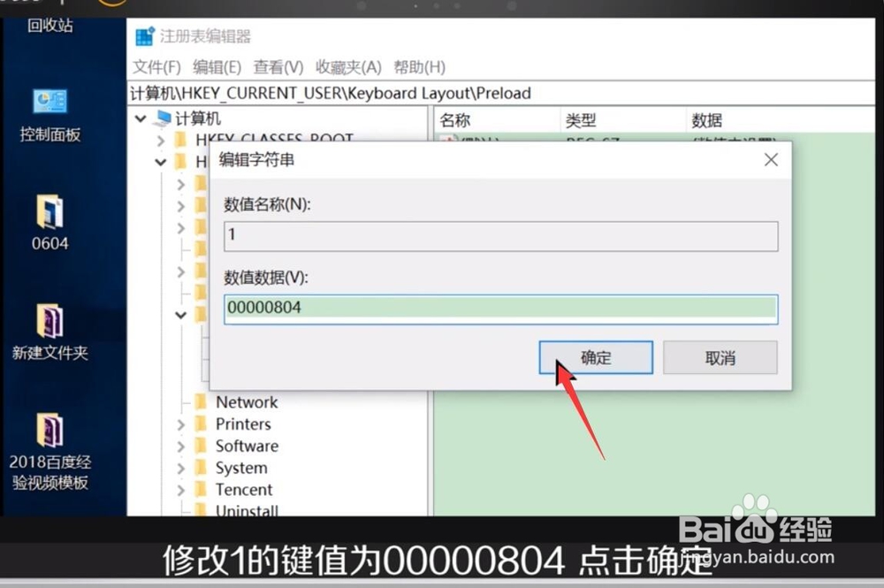Click the Printers folder icon
The width and height of the screenshot is (884, 588).
point(200,424)
